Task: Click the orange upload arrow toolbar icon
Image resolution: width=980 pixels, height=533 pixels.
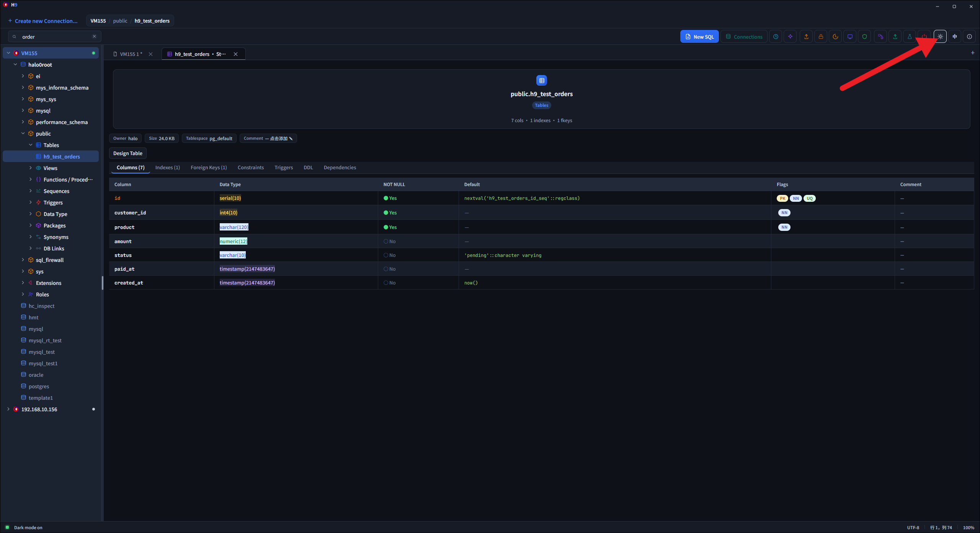Action: (x=806, y=37)
